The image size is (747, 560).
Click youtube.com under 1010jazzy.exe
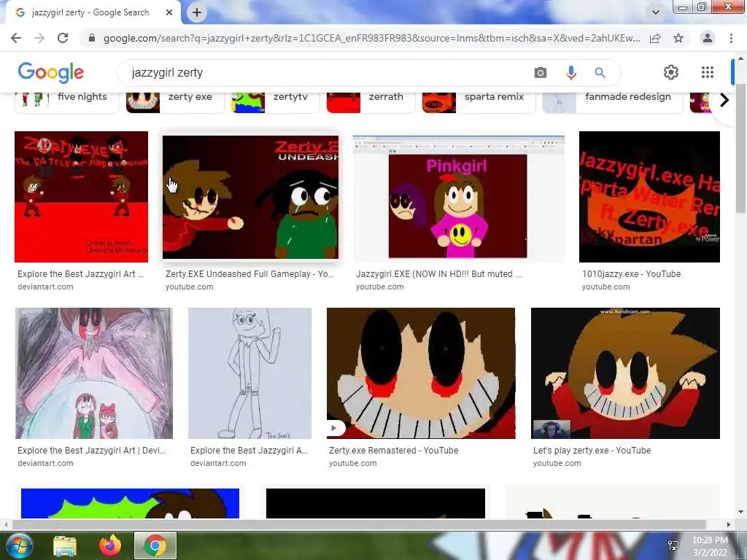(x=605, y=287)
